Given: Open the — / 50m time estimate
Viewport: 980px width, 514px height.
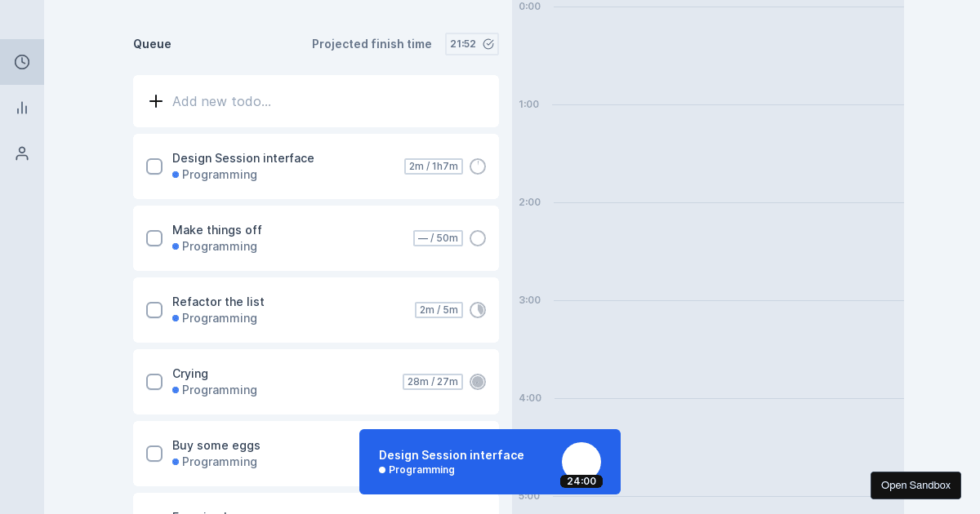Looking at the screenshot, I should coord(438,238).
